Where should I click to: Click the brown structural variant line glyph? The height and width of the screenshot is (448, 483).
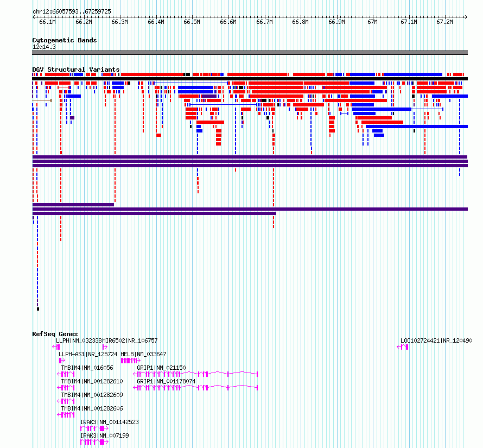pyautogui.click(x=42, y=100)
